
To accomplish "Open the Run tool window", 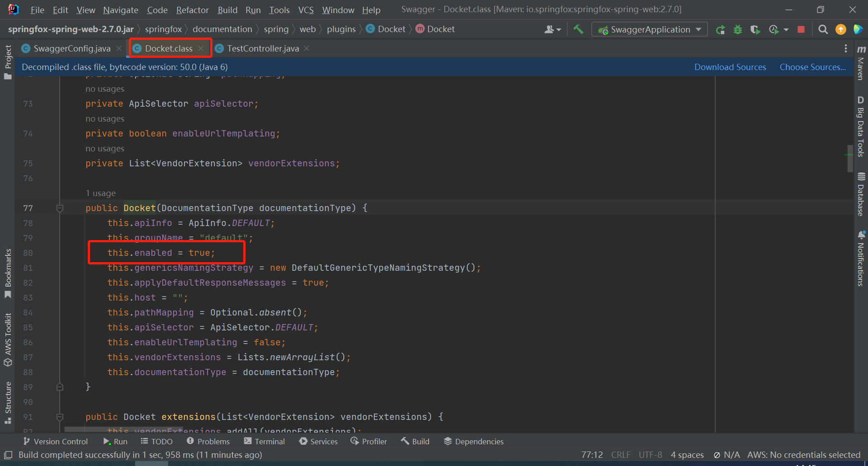I will click(115, 441).
